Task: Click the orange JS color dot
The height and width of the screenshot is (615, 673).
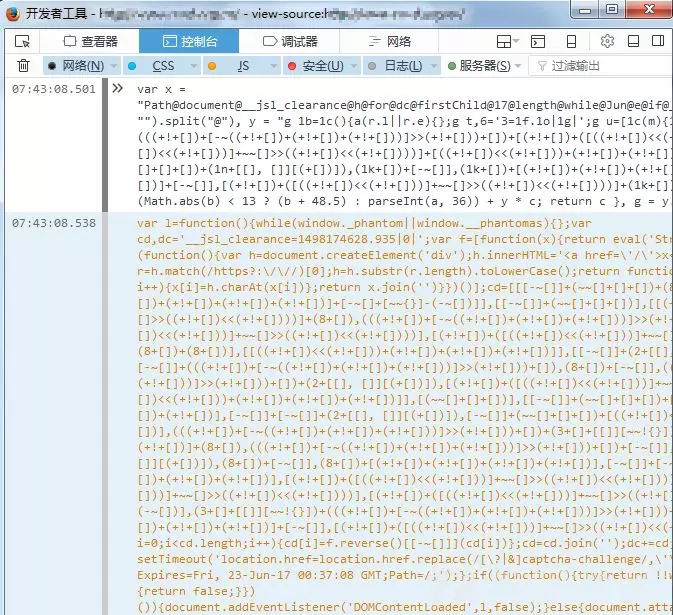Action: pyautogui.click(x=212, y=66)
